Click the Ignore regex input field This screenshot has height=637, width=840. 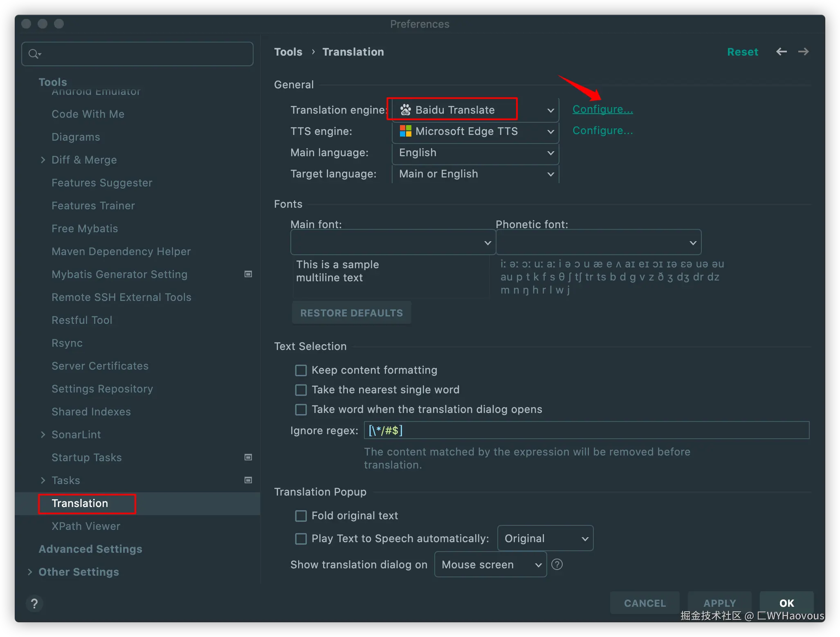(586, 430)
